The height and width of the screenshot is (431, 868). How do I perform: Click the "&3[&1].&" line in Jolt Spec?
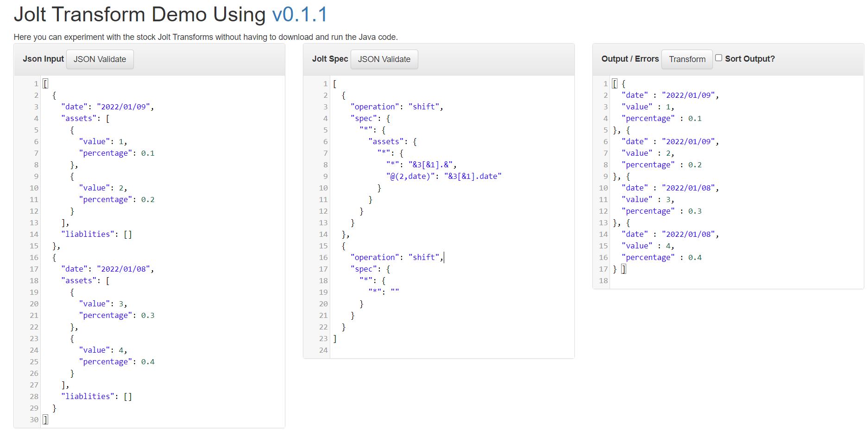tap(421, 165)
